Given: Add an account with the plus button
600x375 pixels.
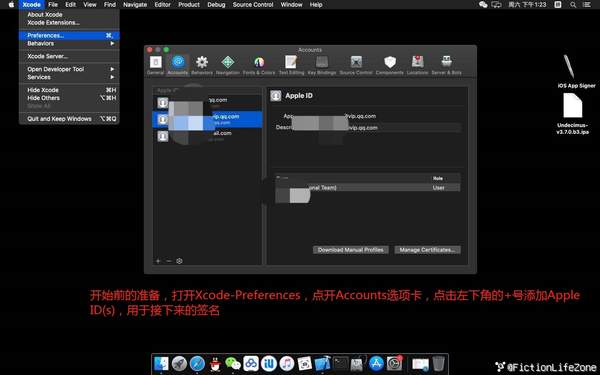Looking at the screenshot, I should pos(158,261).
